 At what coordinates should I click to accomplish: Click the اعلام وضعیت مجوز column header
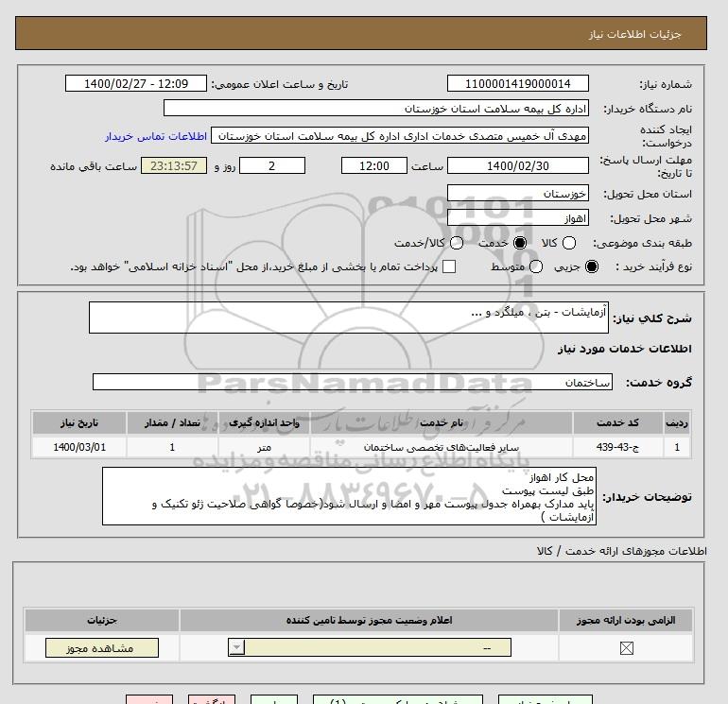369,620
